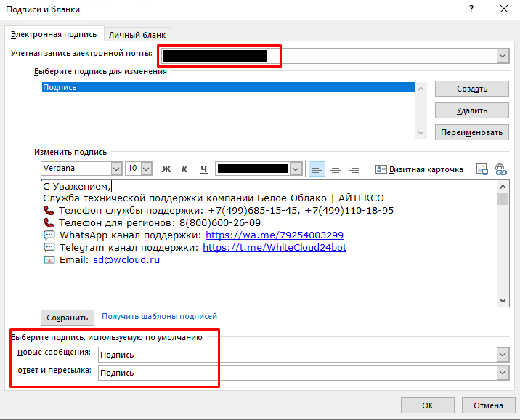Click the 'Создать' button
The height and width of the screenshot is (420, 520).
tap(471, 89)
